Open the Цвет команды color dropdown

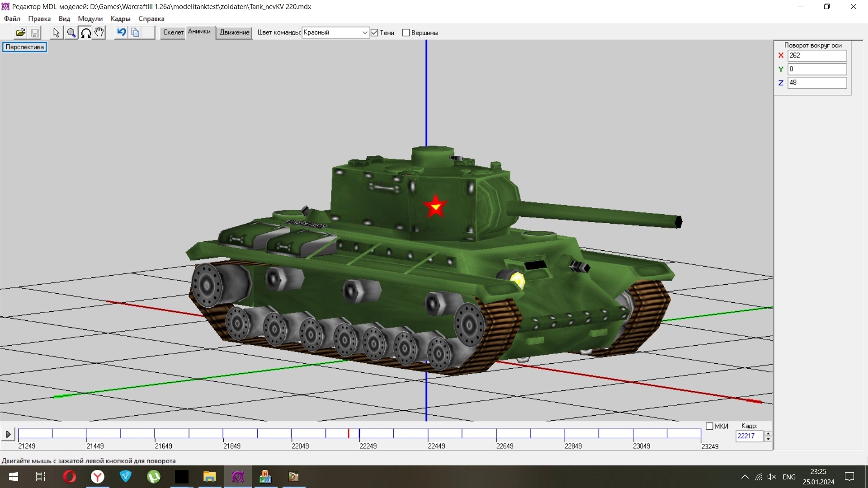coord(364,33)
